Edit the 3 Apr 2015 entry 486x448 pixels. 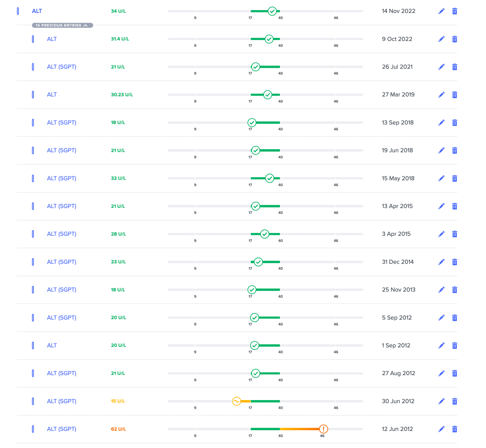441,234
